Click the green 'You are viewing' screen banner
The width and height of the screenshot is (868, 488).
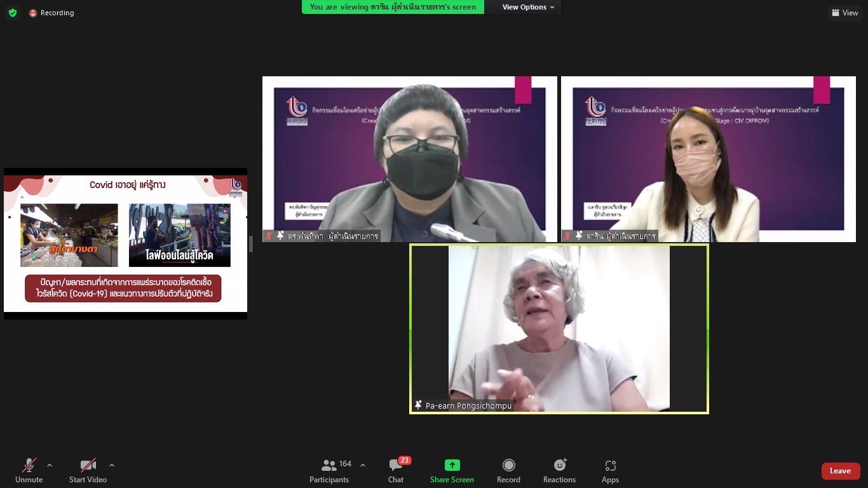tap(393, 7)
